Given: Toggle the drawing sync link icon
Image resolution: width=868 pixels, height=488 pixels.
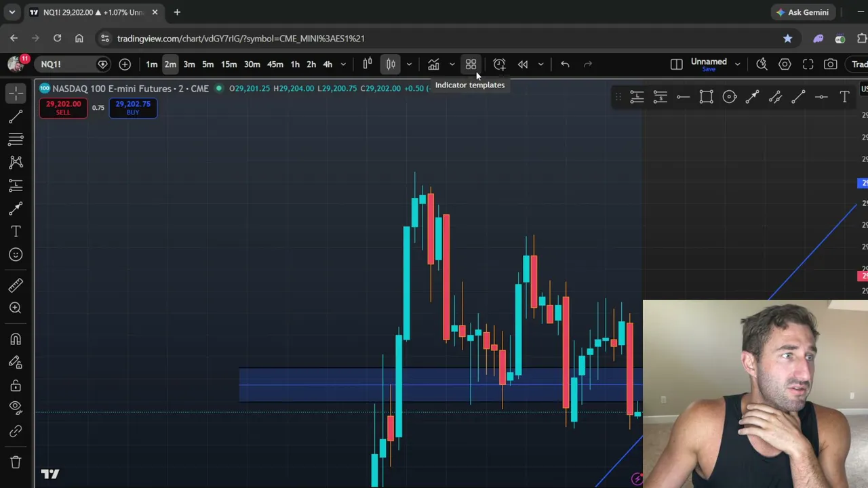Looking at the screenshot, I should pyautogui.click(x=16, y=431).
